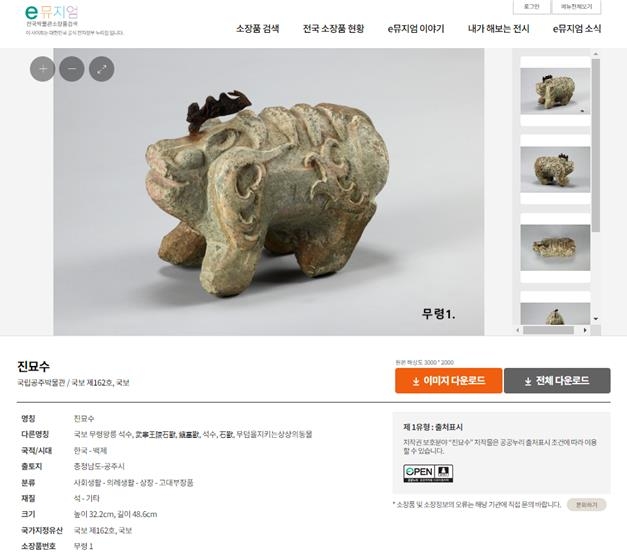The width and height of the screenshot is (627, 557).
Task: Click the OPEN public license badge
Action: point(428,473)
